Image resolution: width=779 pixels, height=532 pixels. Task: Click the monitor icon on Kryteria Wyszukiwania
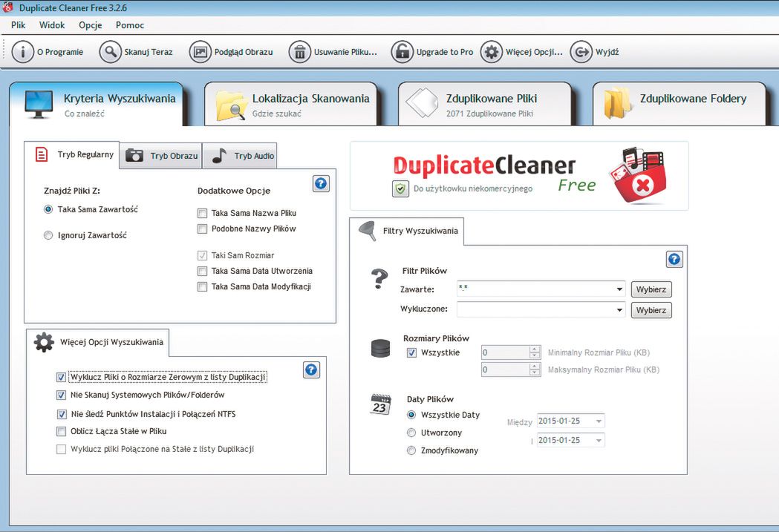tap(39, 104)
